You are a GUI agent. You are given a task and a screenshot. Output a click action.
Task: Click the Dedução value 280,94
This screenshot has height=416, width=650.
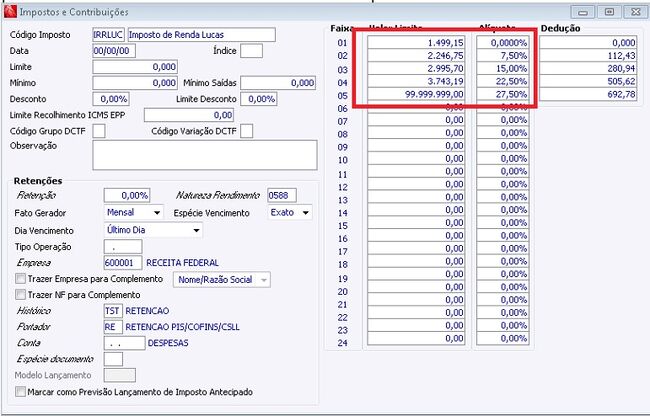tap(588, 68)
